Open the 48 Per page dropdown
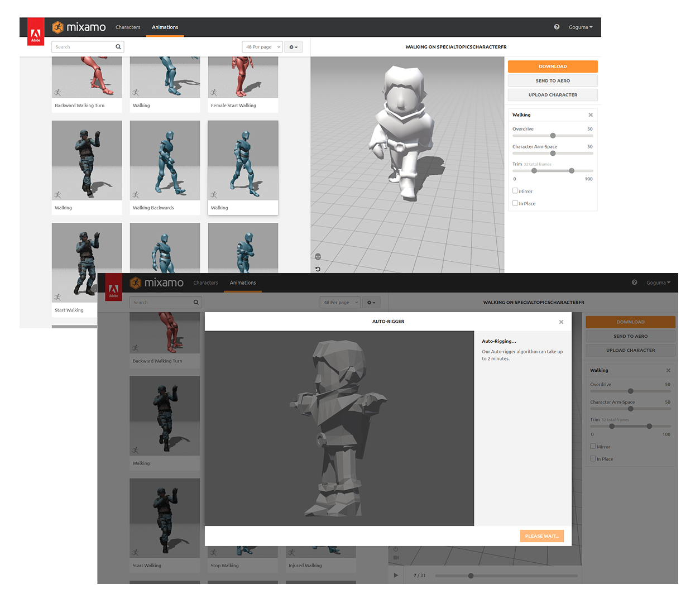 [262, 46]
